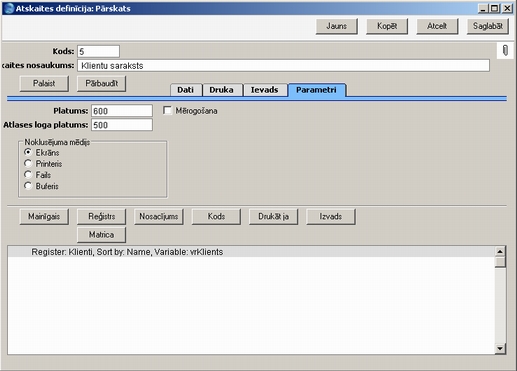Minimize the Atskaites definīcija window
This screenshot has height=371, width=517.
click(x=482, y=8)
